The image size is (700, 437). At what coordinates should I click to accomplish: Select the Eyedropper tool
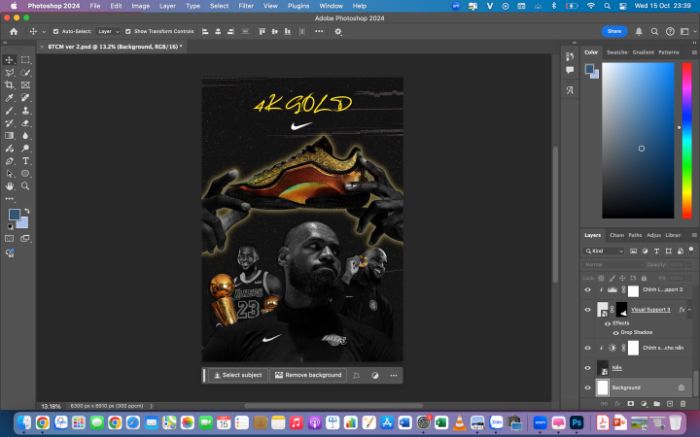click(9, 98)
